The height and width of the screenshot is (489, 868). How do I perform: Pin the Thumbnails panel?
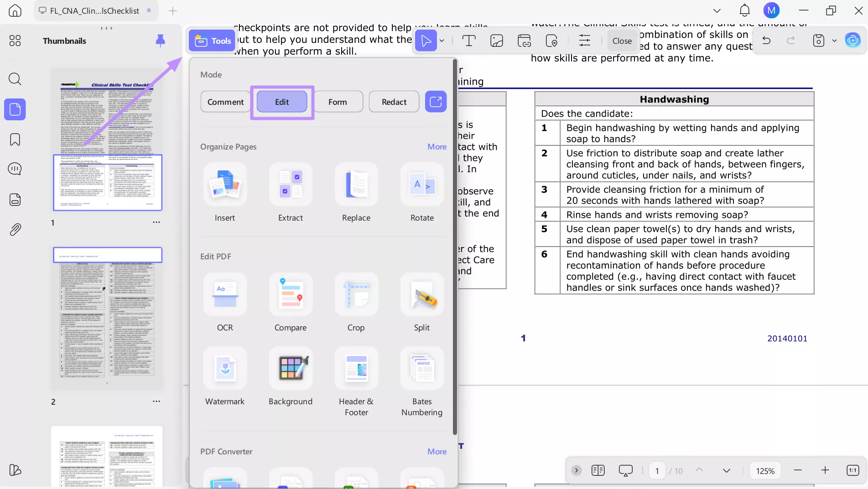(160, 41)
